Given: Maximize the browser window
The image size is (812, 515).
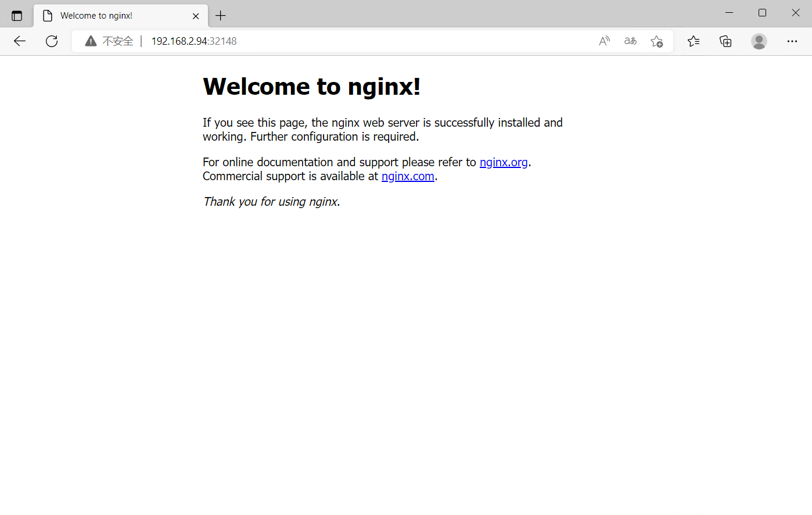Looking at the screenshot, I should tap(762, 13).
